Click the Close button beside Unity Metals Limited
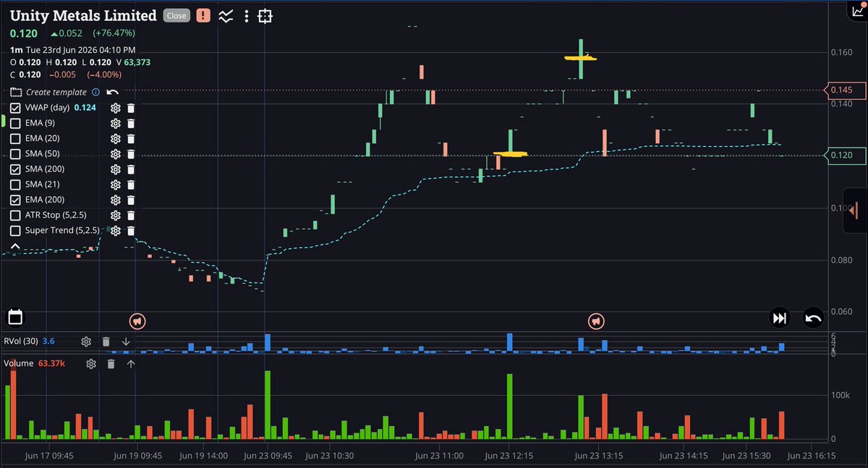The width and height of the screenshot is (868, 468). click(176, 15)
